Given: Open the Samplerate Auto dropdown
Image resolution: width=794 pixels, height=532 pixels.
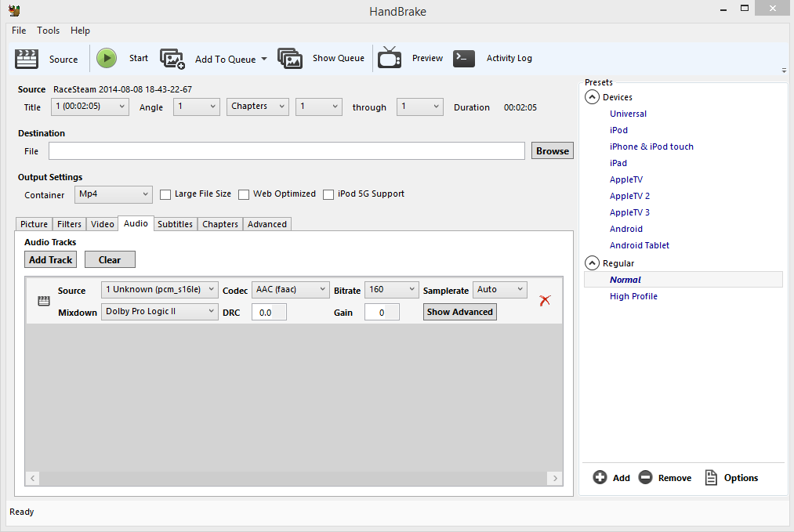Looking at the screenshot, I should tap(500, 290).
